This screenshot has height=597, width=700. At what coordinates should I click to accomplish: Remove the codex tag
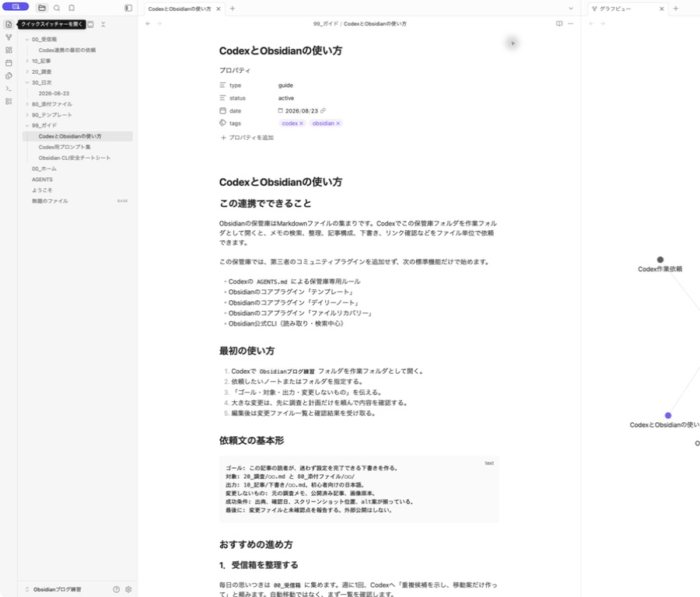point(301,124)
